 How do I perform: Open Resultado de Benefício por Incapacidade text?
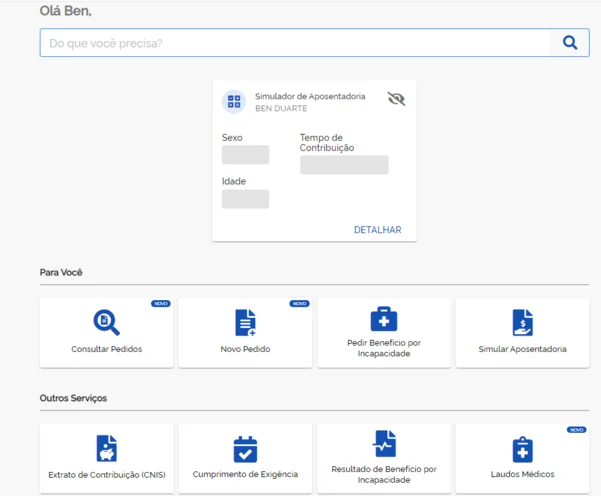tap(384, 474)
